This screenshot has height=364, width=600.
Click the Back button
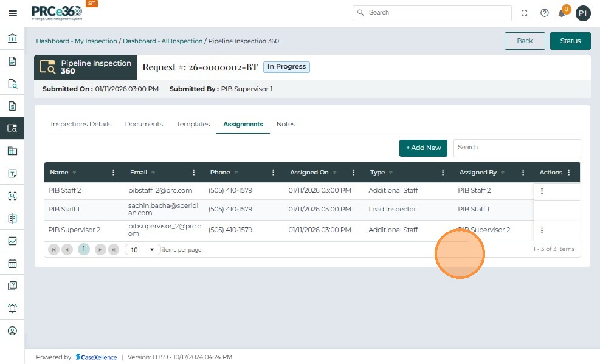pos(525,41)
